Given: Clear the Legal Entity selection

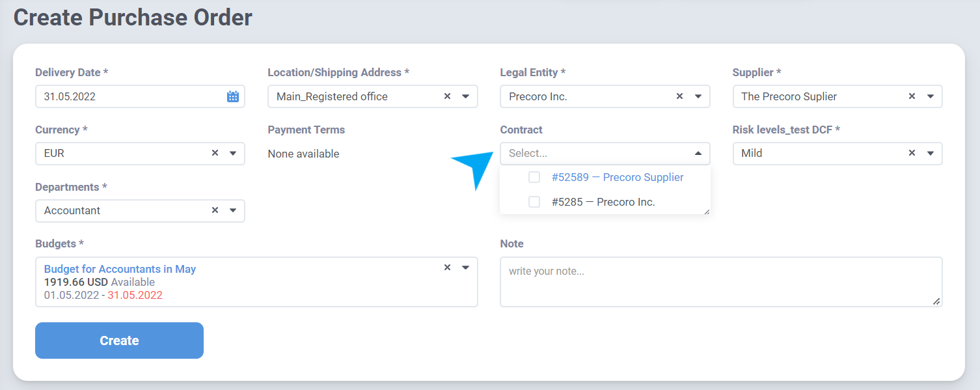Looking at the screenshot, I should coord(679,96).
